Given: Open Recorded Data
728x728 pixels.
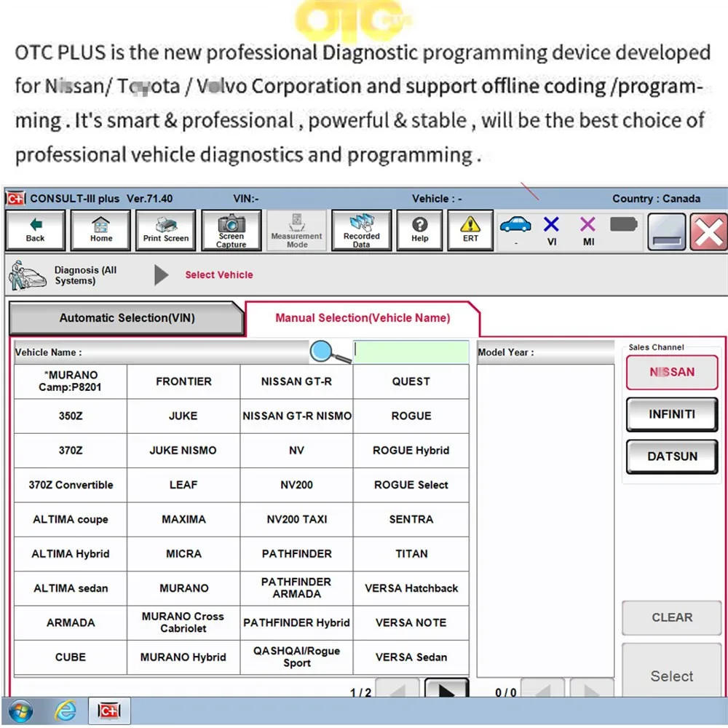Looking at the screenshot, I should coord(361,230).
